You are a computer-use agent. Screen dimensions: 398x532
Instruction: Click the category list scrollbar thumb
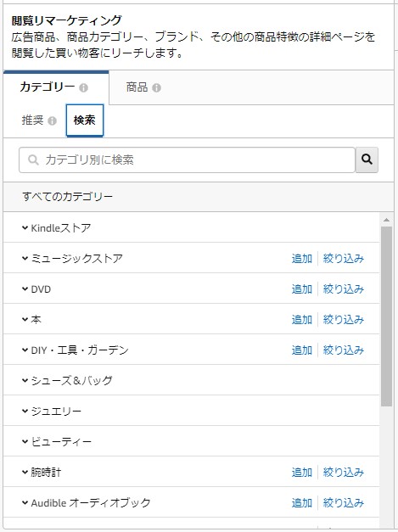(x=386, y=316)
